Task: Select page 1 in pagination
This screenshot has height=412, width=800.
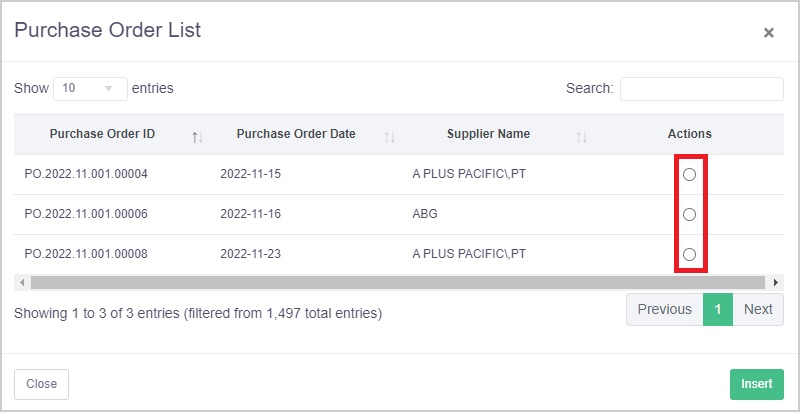Action: [718, 310]
